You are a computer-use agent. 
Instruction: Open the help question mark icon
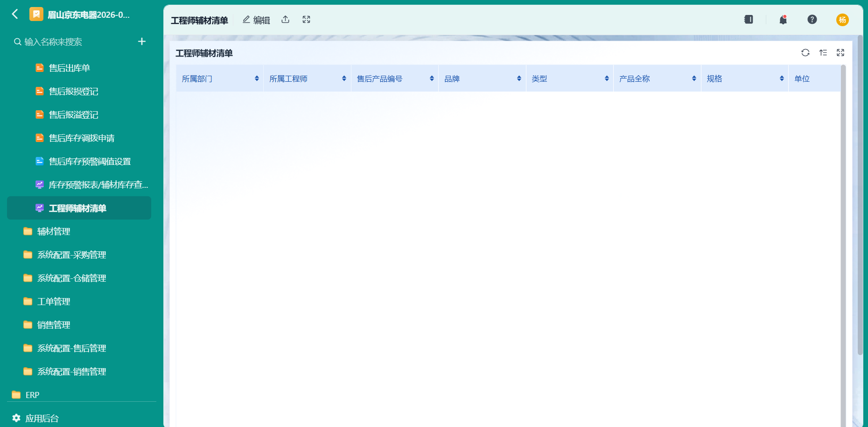(x=812, y=20)
